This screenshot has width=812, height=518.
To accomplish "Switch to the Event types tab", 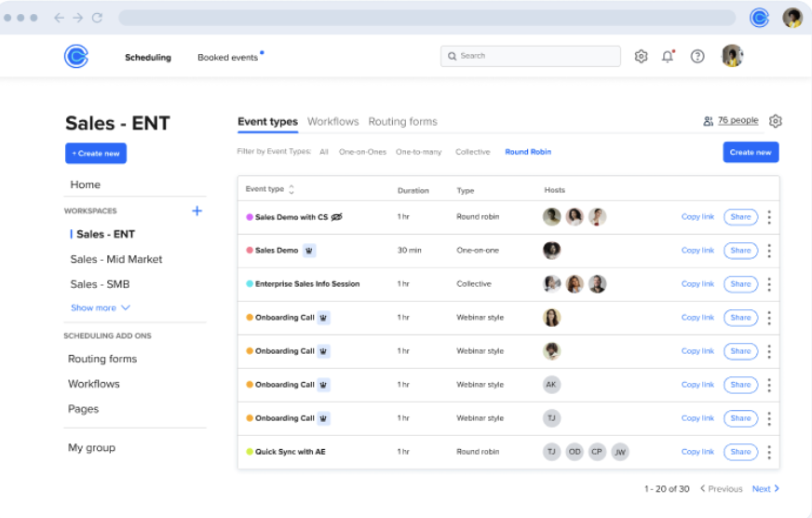I will pyautogui.click(x=268, y=122).
